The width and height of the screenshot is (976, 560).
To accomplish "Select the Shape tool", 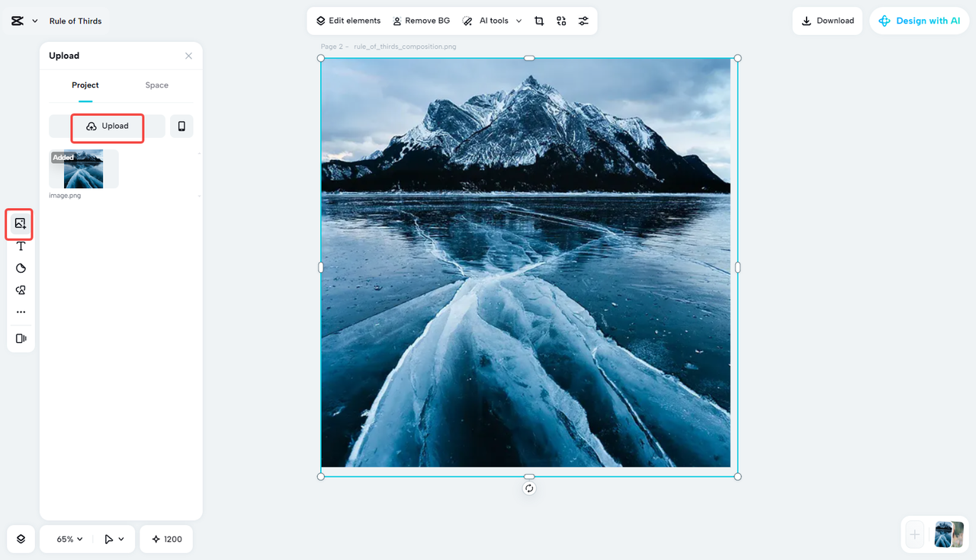I will (x=20, y=267).
